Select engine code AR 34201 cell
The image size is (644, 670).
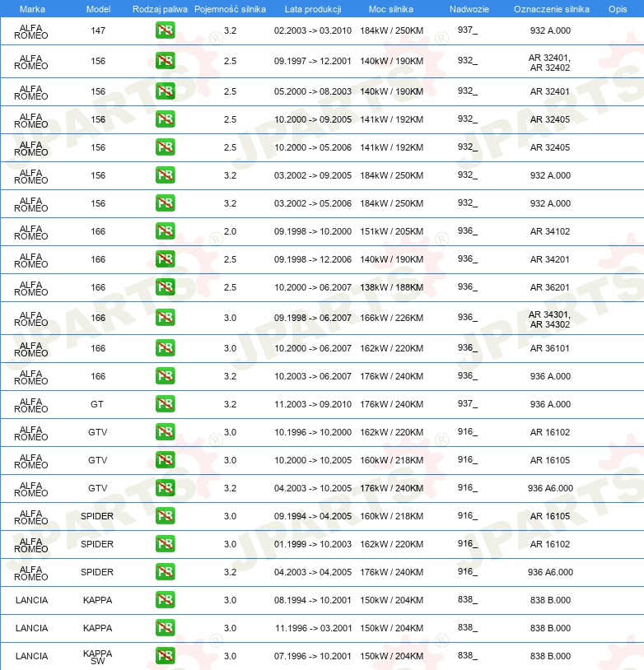(550, 259)
